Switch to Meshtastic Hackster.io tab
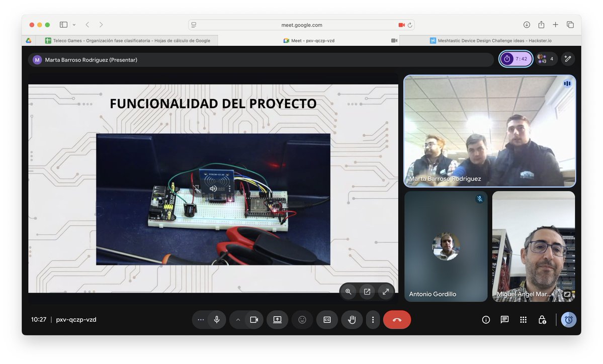This screenshot has height=364, width=603. click(490, 40)
